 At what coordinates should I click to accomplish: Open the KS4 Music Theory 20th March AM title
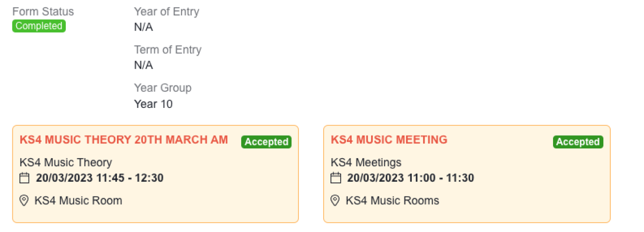click(124, 140)
